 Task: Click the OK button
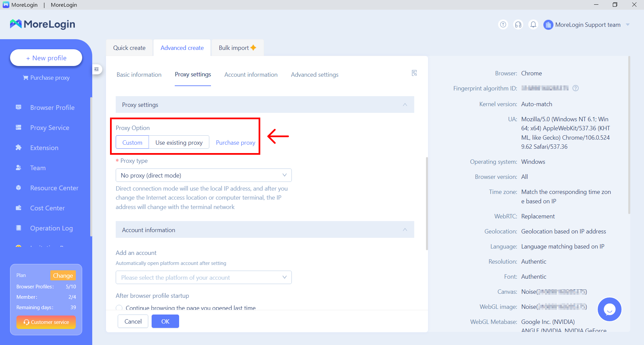point(165,321)
